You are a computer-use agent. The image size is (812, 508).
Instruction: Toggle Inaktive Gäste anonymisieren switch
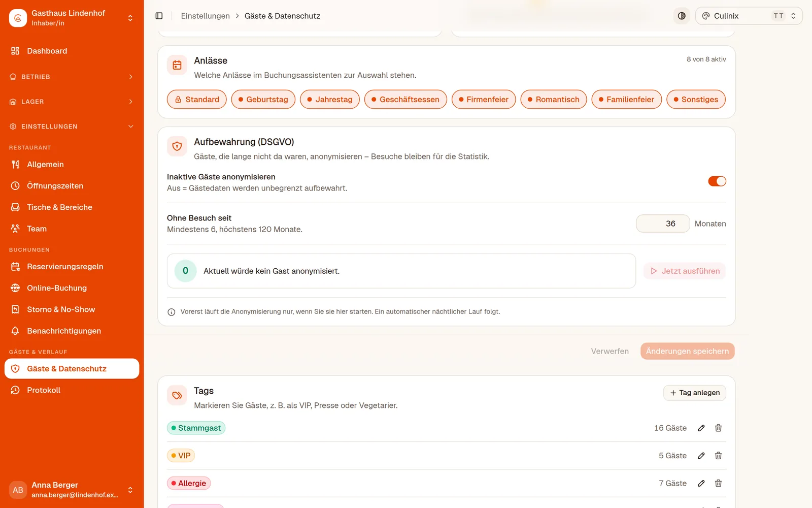pos(717,181)
